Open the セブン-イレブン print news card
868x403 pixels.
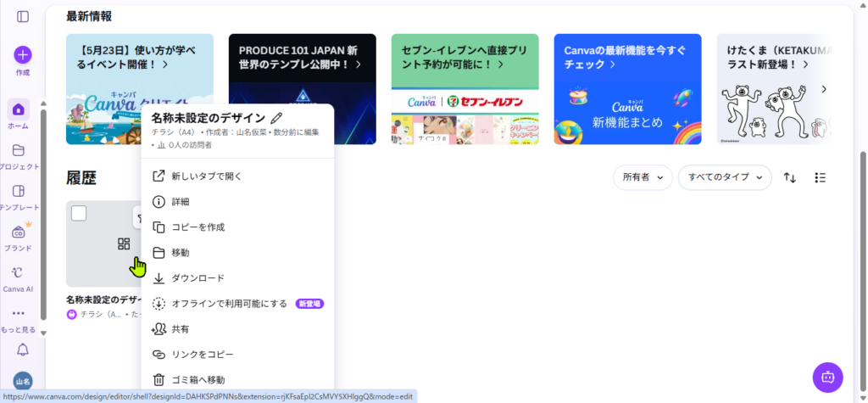pos(465,89)
